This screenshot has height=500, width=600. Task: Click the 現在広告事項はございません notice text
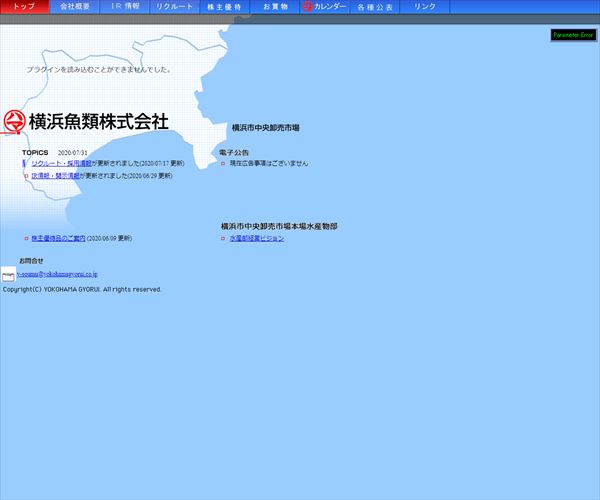pyautogui.click(x=269, y=163)
